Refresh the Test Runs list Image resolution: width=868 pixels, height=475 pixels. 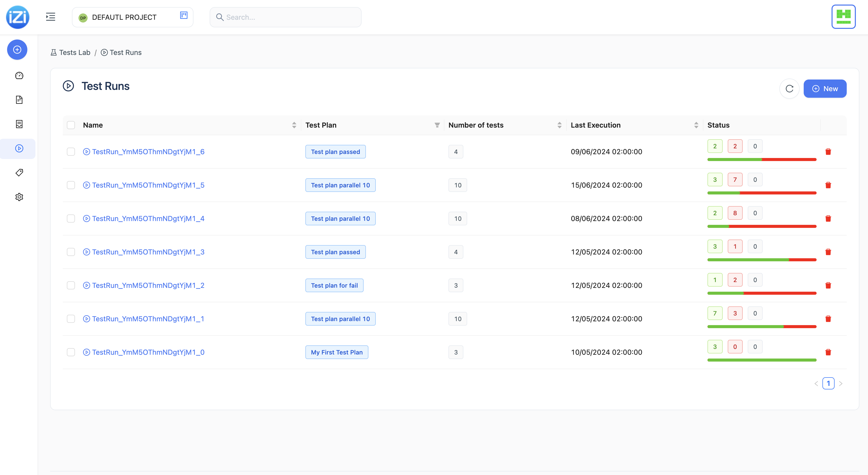(789, 88)
